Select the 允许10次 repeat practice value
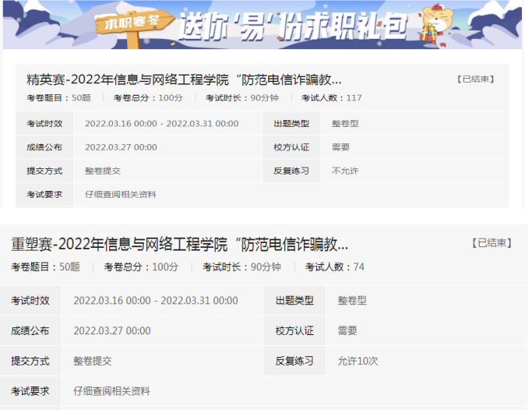This screenshot has width=532, height=413. coord(358,361)
